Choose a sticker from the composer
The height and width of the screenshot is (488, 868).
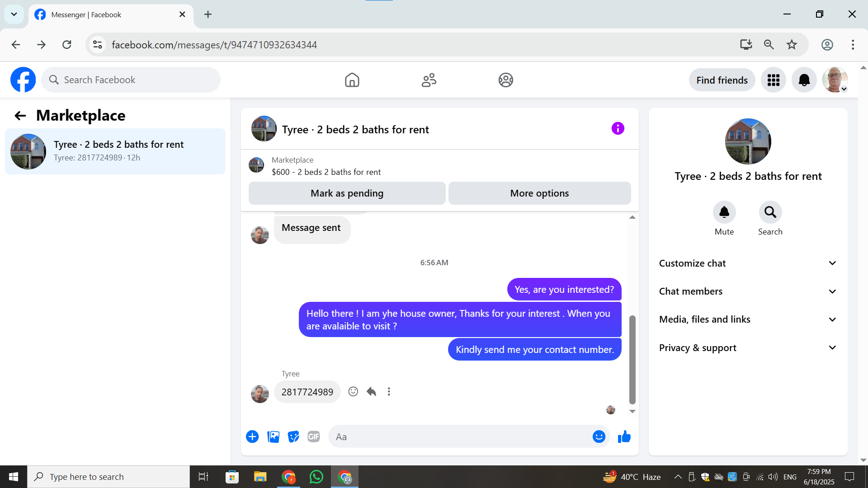[293, 436]
